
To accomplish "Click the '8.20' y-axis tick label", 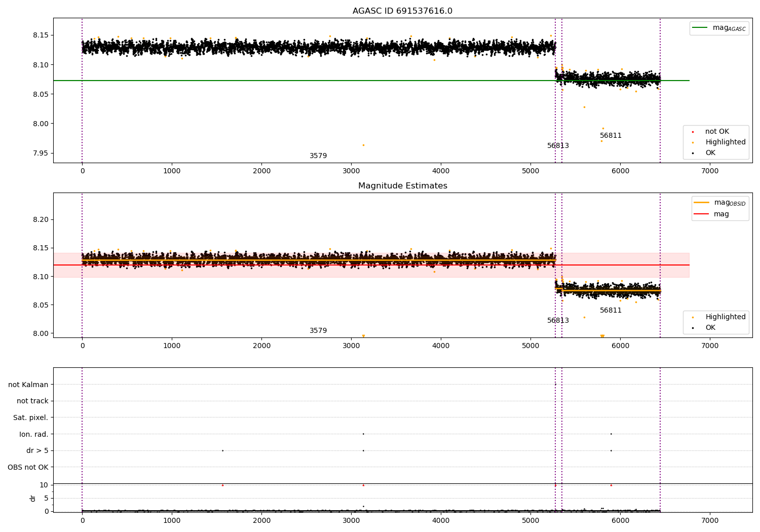I will click(x=41, y=220).
